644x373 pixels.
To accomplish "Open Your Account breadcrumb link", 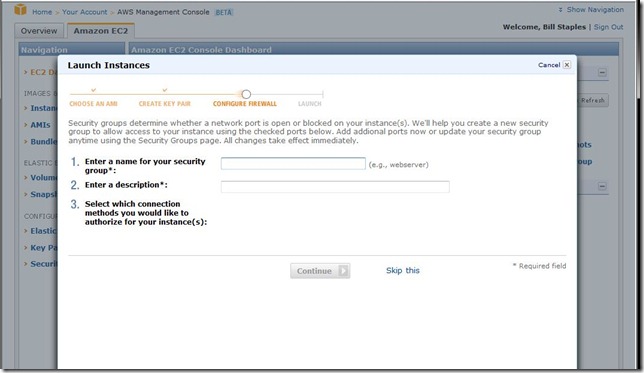I will coord(85,12).
